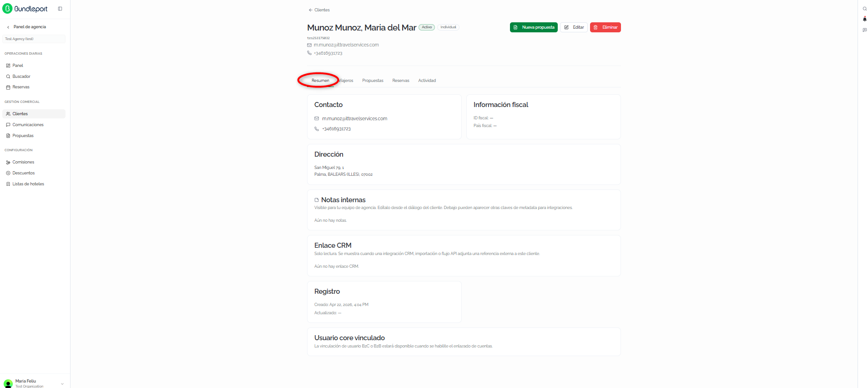Click the Actualizado field in Registro

pos(328,313)
